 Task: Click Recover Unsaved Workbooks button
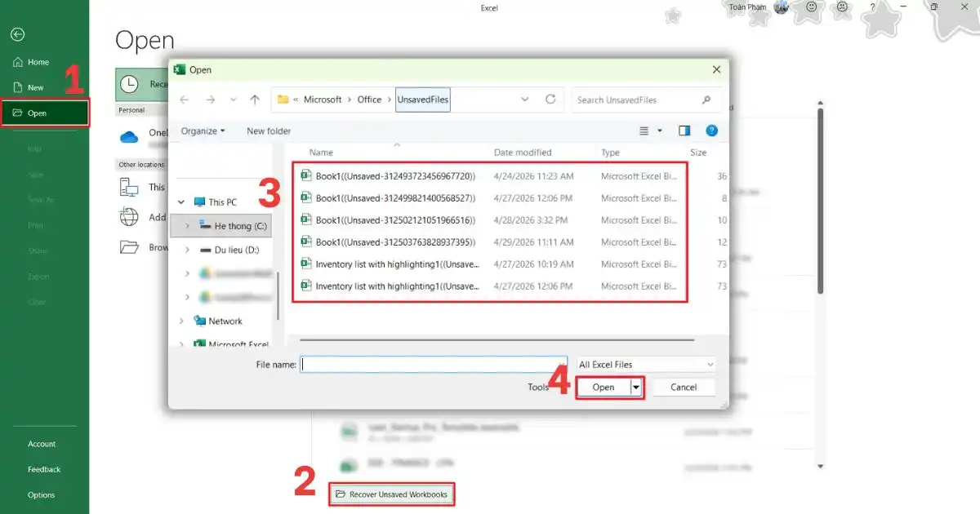click(x=391, y=494)
